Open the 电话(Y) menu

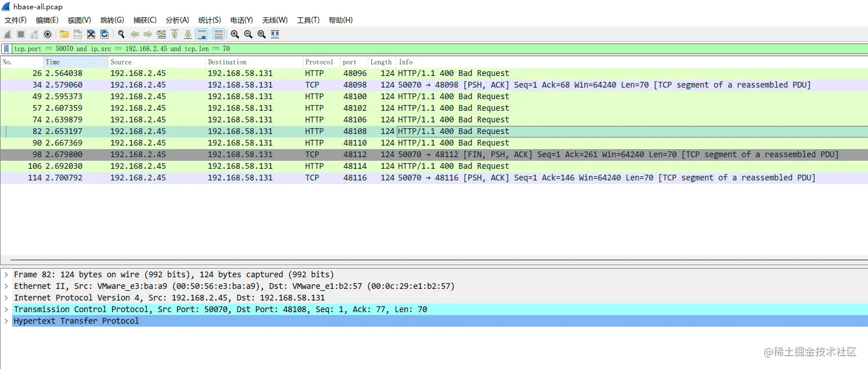[x=241, y=20]
